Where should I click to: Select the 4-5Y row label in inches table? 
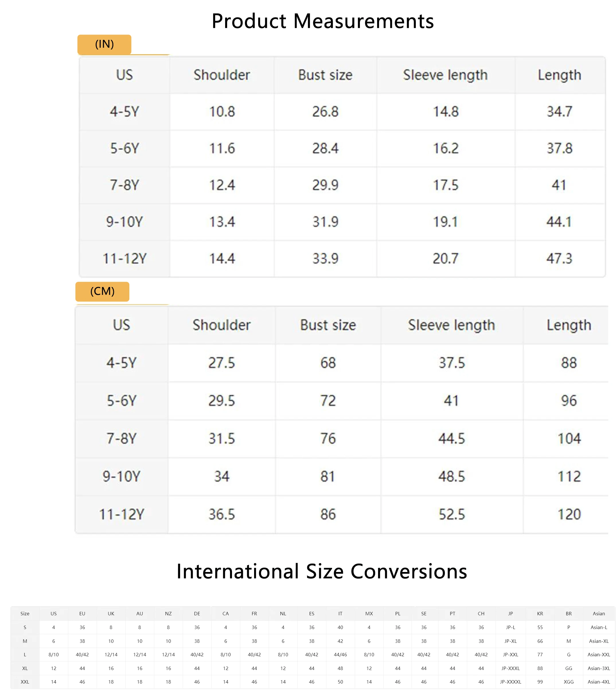(124, 112)
